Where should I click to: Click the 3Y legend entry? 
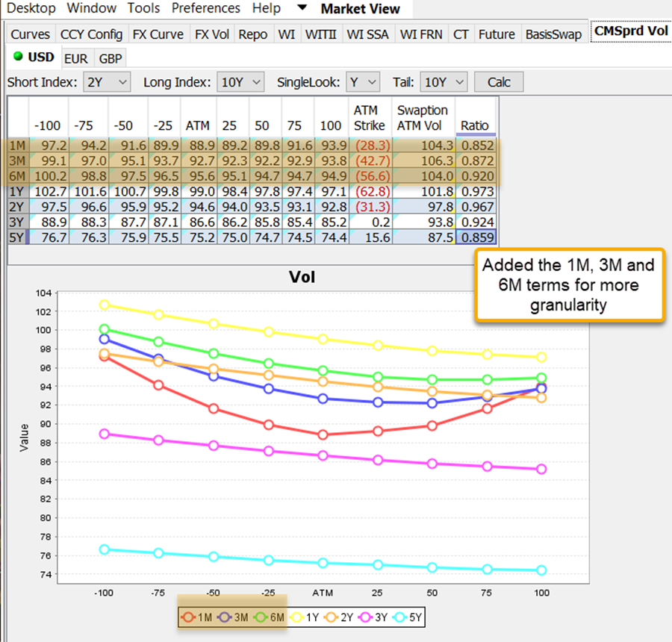(373, 617)
